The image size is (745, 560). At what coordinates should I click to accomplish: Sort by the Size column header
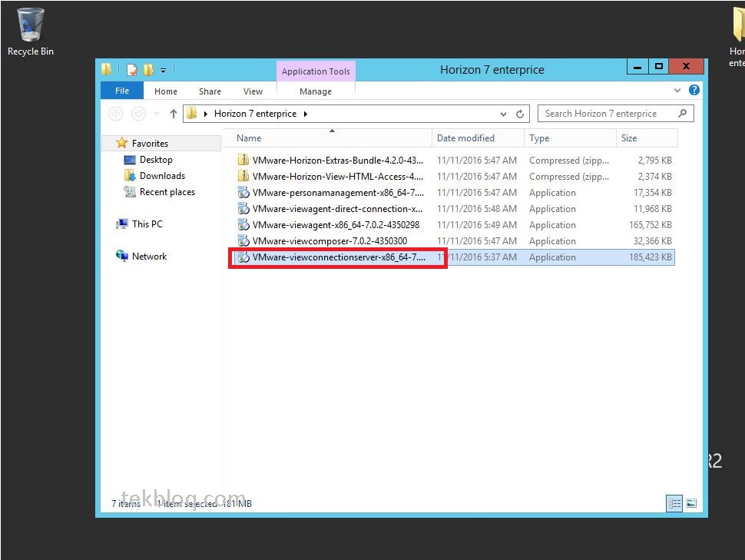pos(647,138)
